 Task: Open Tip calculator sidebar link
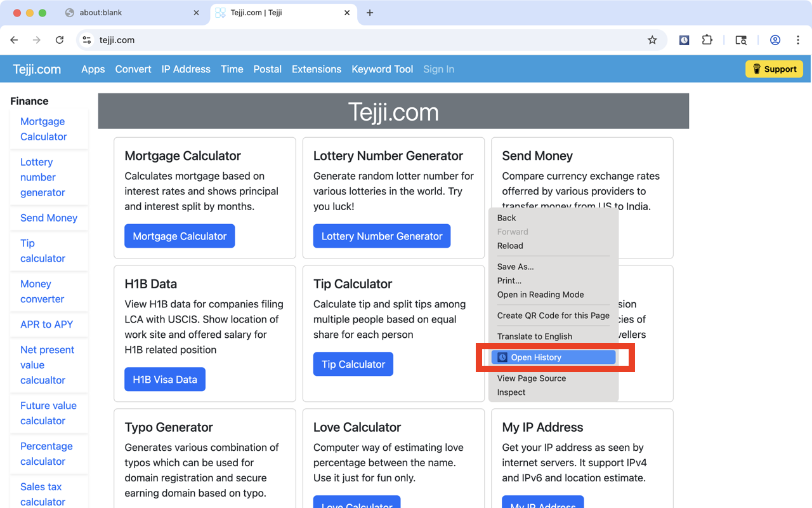[43, 251]
